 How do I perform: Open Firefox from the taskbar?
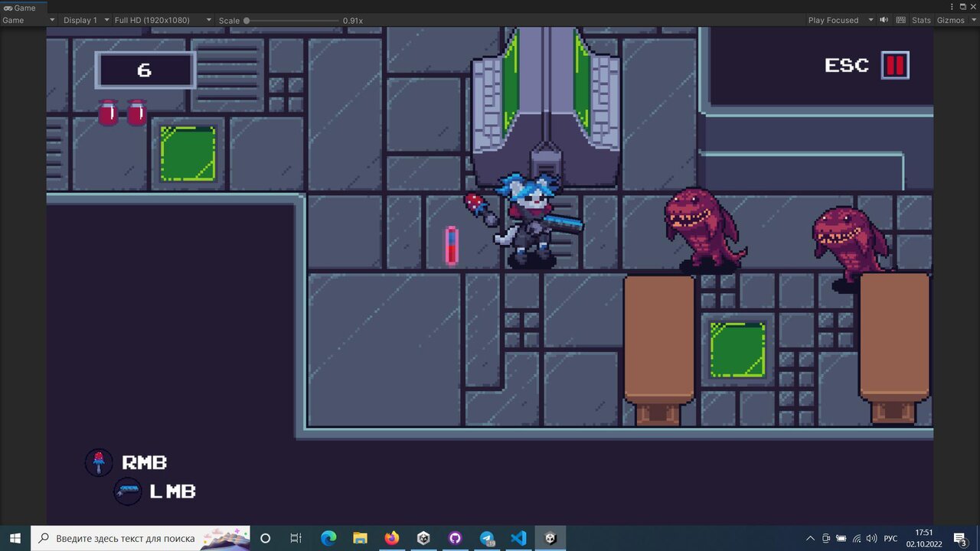point(392,538)
